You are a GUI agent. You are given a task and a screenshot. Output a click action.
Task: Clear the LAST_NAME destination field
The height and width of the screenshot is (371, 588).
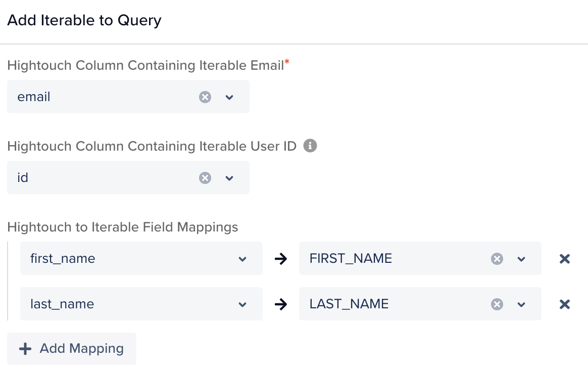[497, 304]
